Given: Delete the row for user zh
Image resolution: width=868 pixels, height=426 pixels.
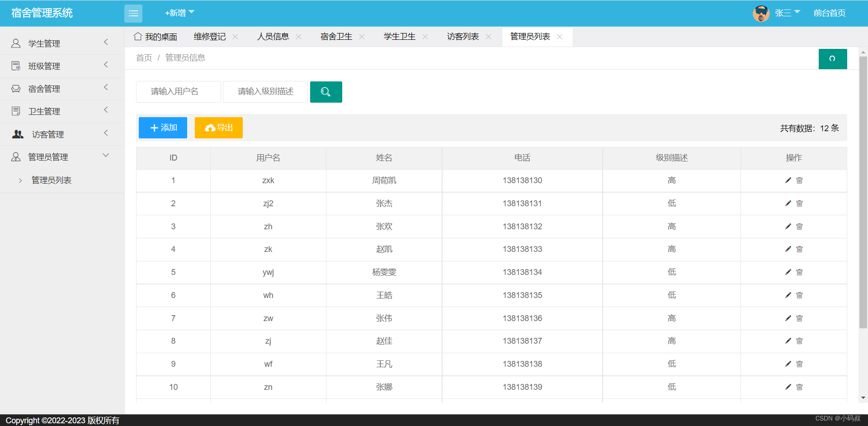Looking at the screenshot, I should point(799,227).
